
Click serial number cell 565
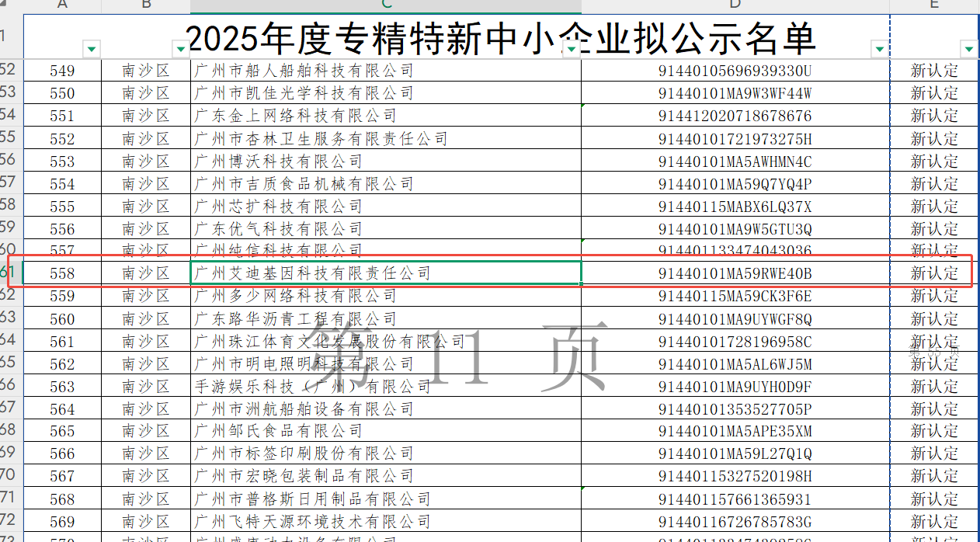point(62,431)
